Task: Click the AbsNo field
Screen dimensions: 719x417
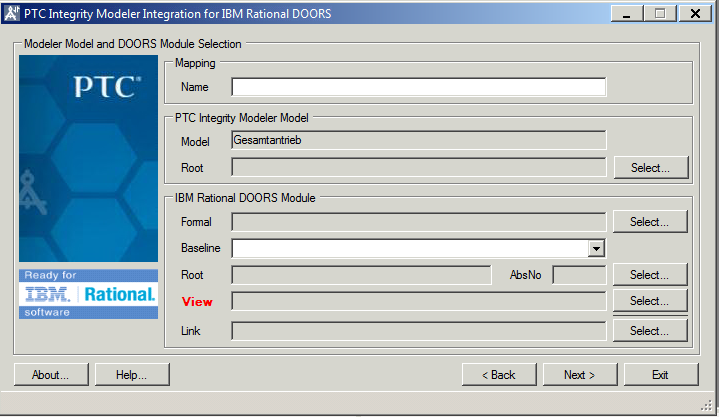Action: click(x=579, y=275)
